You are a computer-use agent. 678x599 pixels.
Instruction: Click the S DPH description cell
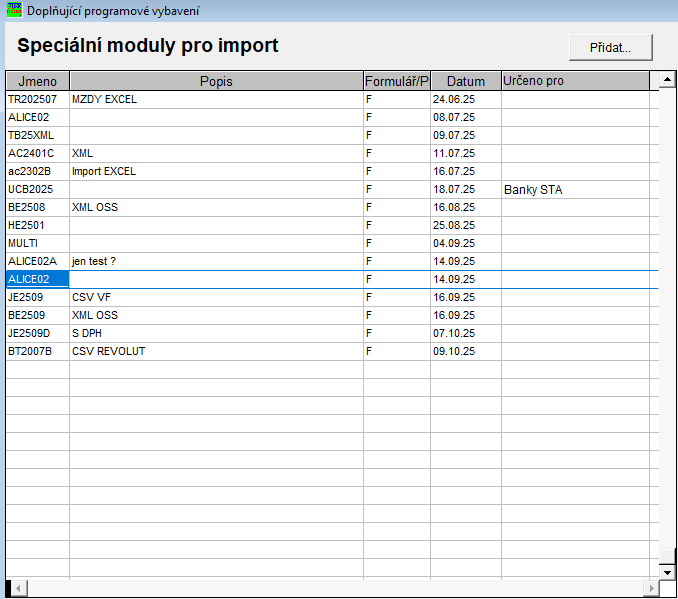point(216,333)
